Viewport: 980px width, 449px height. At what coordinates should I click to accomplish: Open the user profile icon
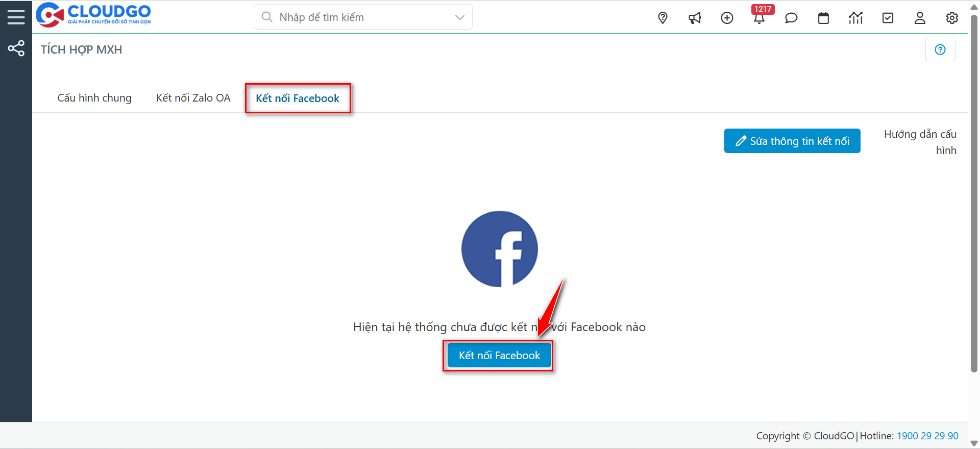pos(920,18)
